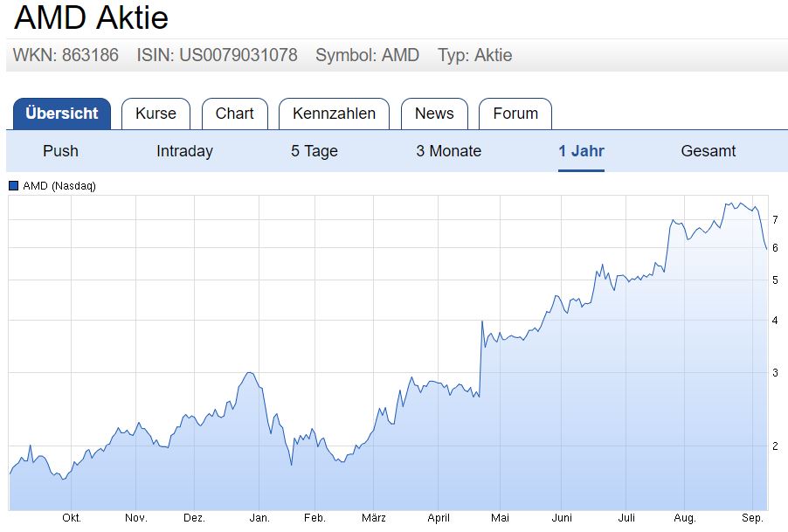
Task: Go to the News tab
Action: click(x=434, y=114)
